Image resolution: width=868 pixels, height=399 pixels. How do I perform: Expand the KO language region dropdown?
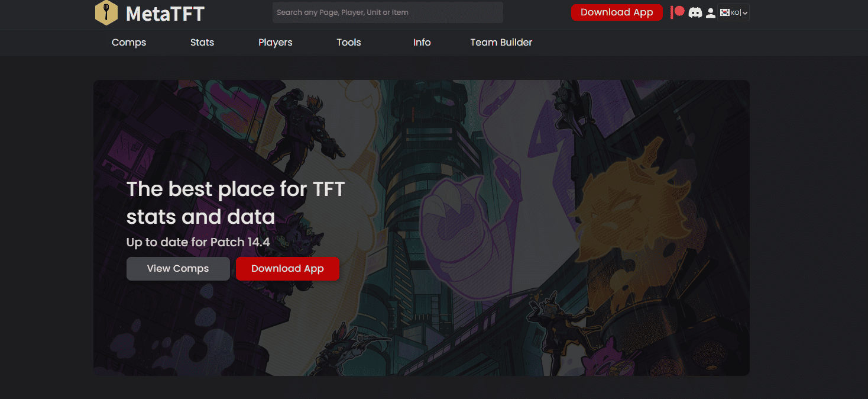click(734, 12)
